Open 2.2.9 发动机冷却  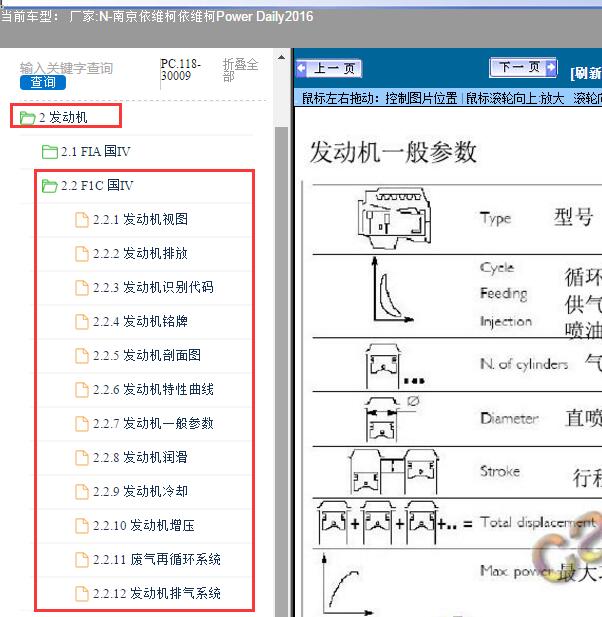click(x=140, y=491)
